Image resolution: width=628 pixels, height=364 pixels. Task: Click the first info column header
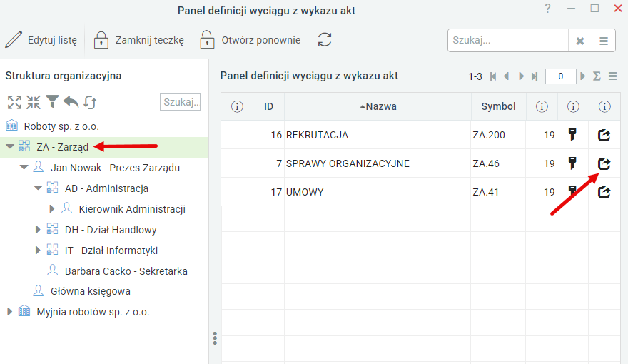[x=237, y=106]
